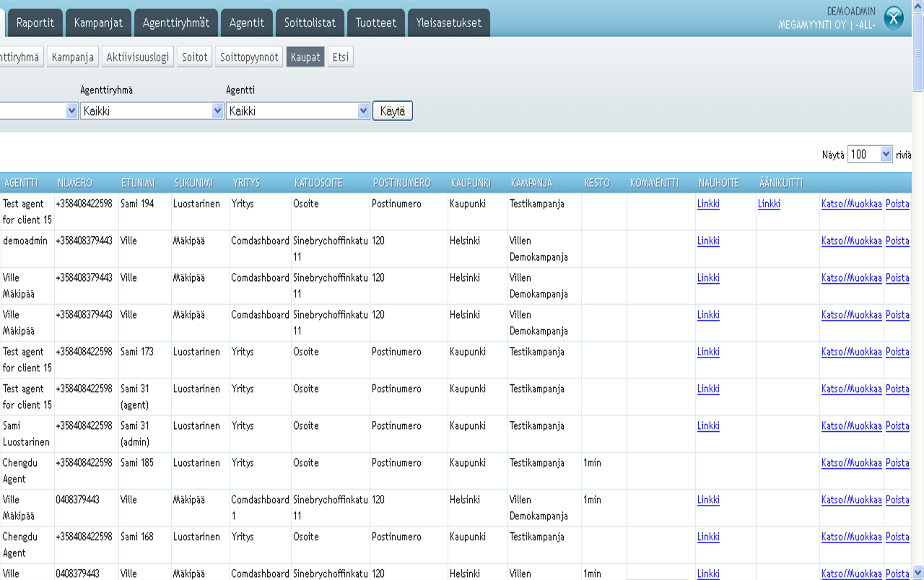Open Nauhoite Linkki in Sami 168 row
The height and width of the screenshot is (580, 924).
click(708, 537)
